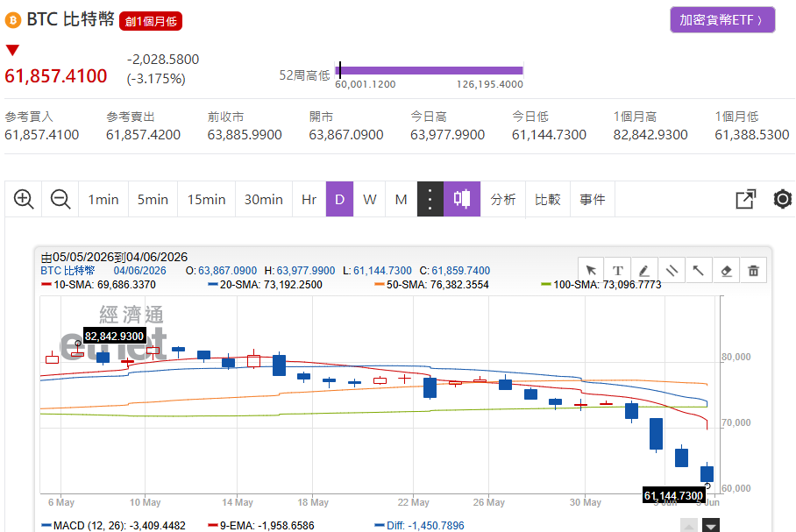This screenshot has height=532, width=796.
Task: Click the 今日低 value 61,144.7300
Action: coord(550,134)
